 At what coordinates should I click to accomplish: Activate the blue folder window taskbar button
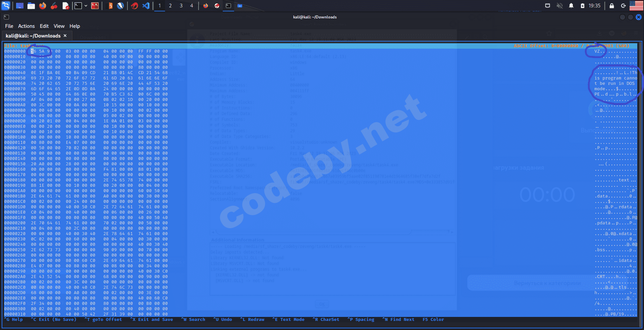[239, 6]
